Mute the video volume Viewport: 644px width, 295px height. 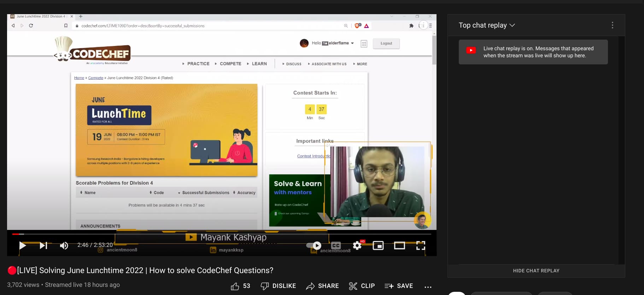(x=64, y=245)
